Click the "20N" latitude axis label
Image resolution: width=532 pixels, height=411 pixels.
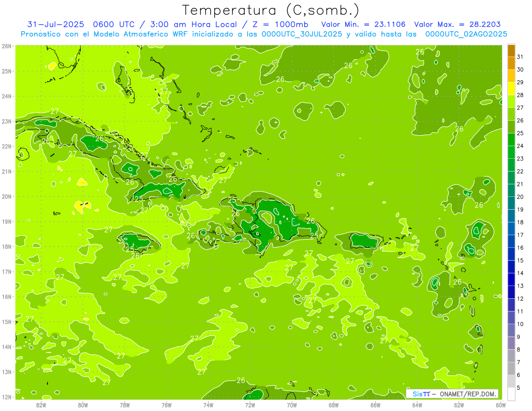coord(6,196)
